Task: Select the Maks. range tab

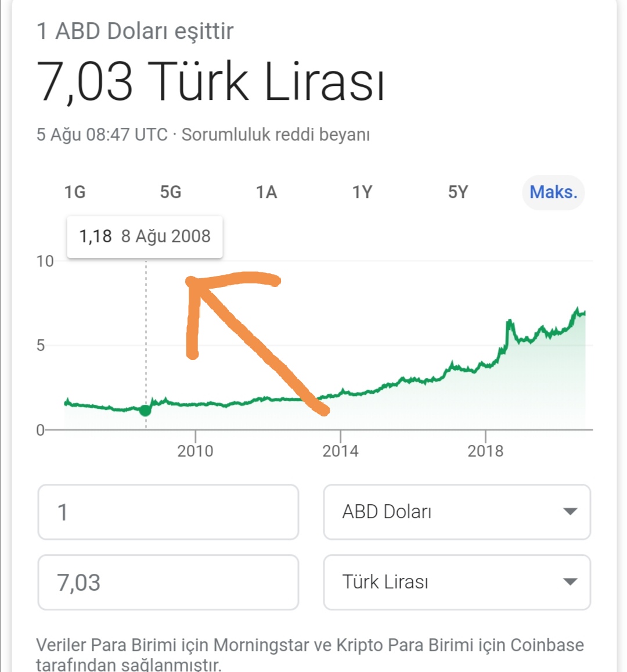Action: pyautogui.click(x=553, y=192)
